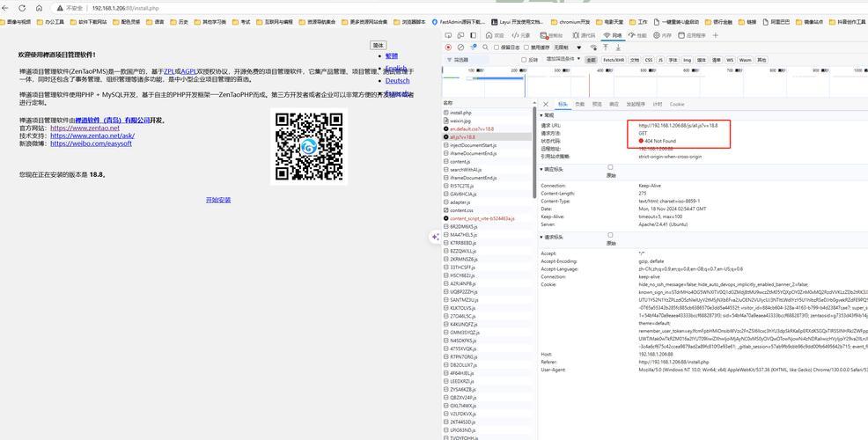Close the request details panel with X
Viewport: 868px width, 440px height.
point(546,104)
